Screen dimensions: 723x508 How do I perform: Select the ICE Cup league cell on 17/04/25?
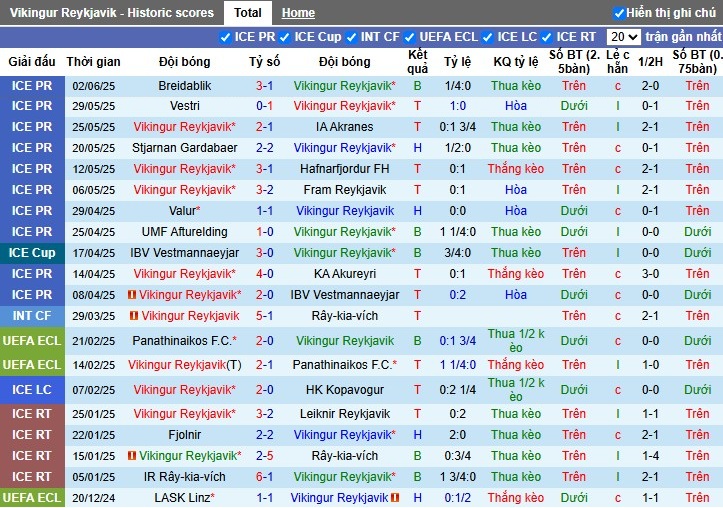[x=32, y=253]
